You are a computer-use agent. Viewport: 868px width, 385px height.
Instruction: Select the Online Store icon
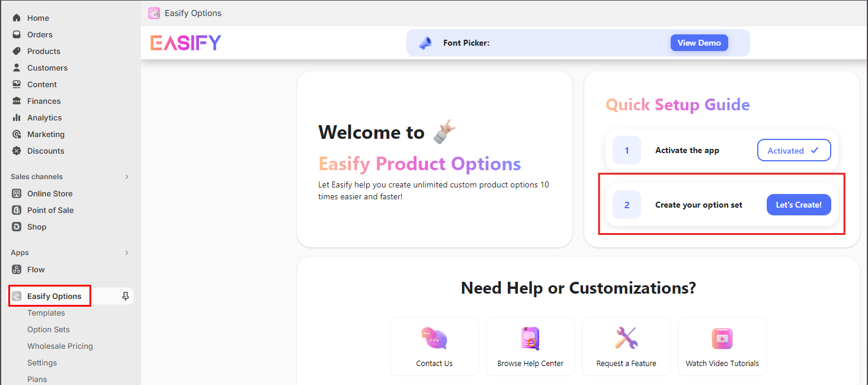(18, 193)
